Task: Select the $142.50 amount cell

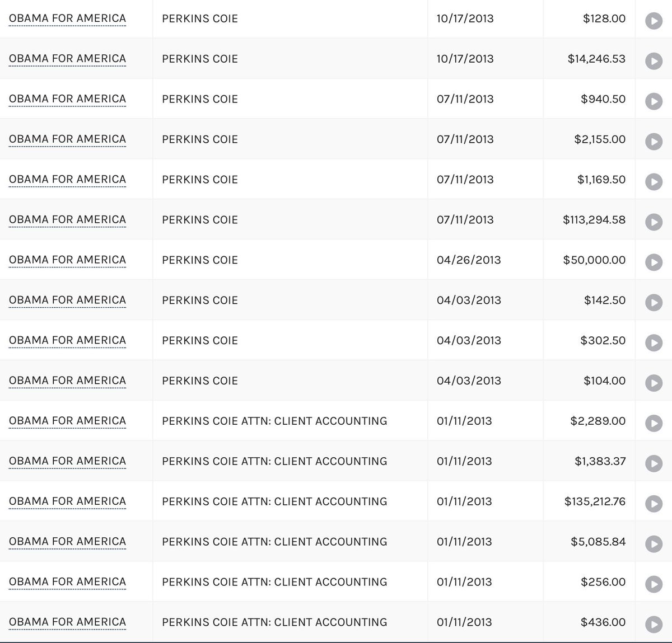Action: tap(589, 301)
